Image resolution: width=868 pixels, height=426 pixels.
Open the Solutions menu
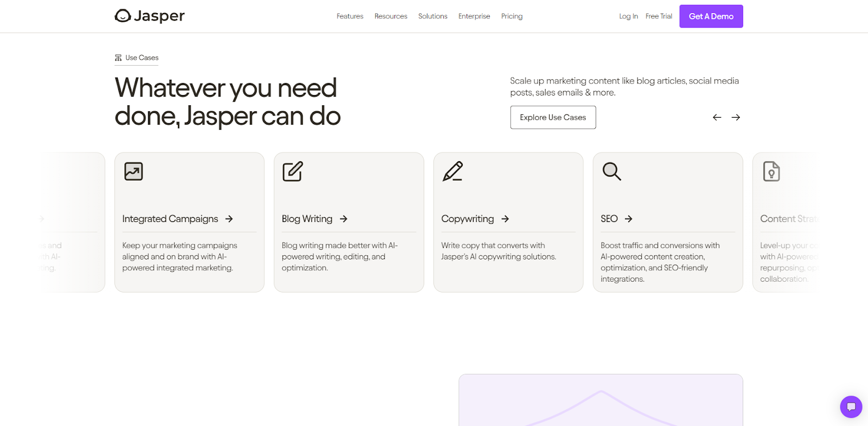pyautogui.click(x=433, y=16)
